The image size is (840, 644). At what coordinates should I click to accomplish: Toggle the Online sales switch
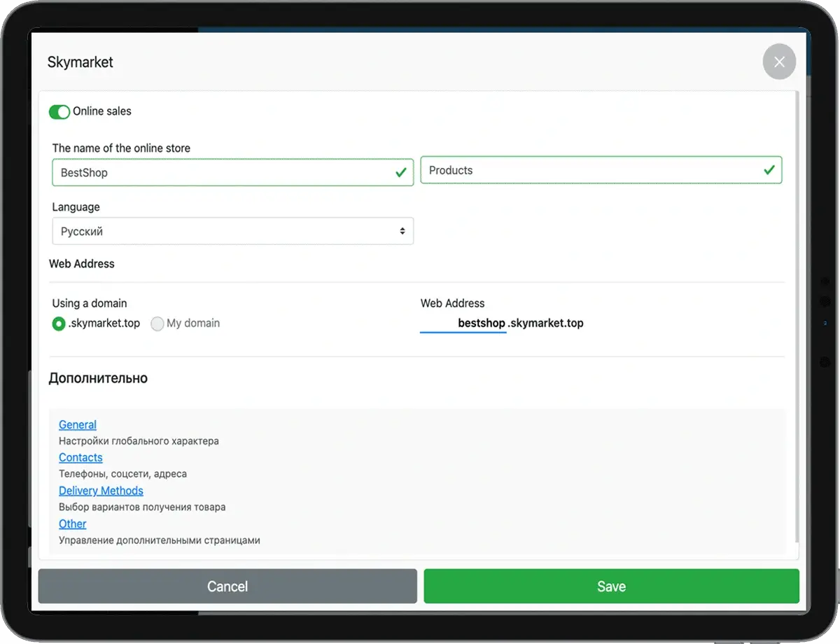(x=59, y=112)
